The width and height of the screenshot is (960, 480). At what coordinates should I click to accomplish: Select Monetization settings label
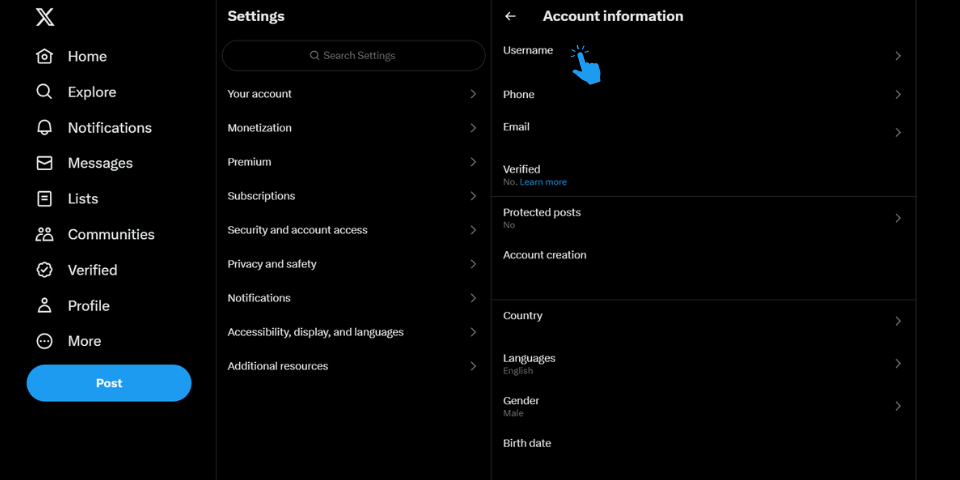click(x=260, y=128)
